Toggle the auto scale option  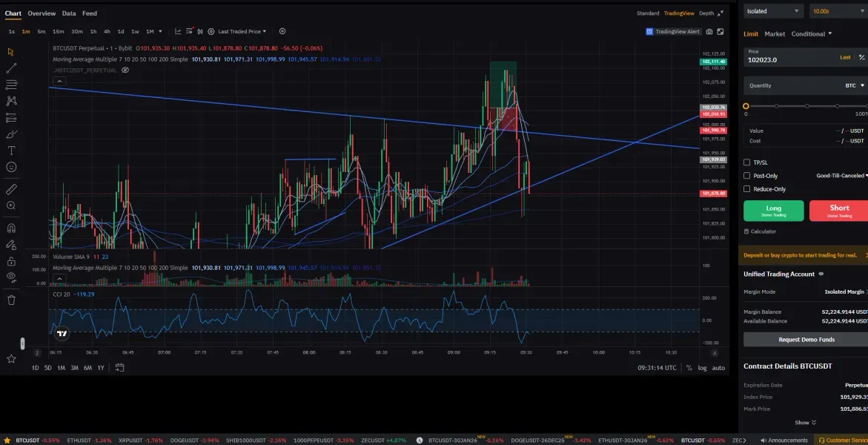coord(718,368)
